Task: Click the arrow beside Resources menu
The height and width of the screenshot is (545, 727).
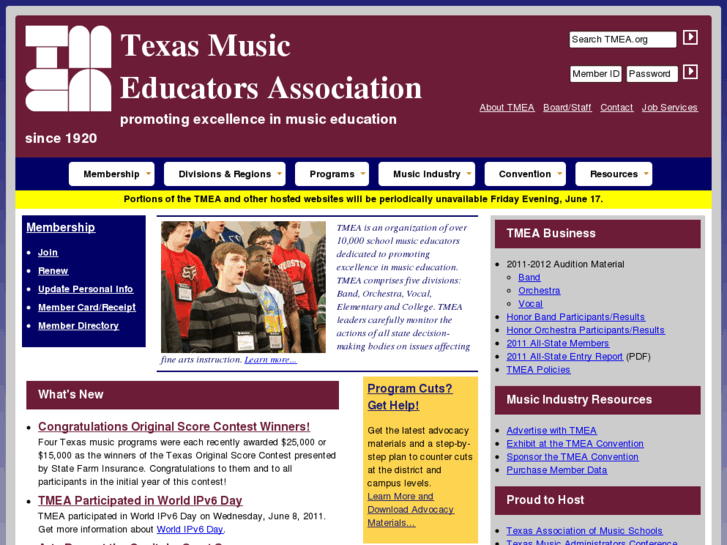Action: pos(646,174)
